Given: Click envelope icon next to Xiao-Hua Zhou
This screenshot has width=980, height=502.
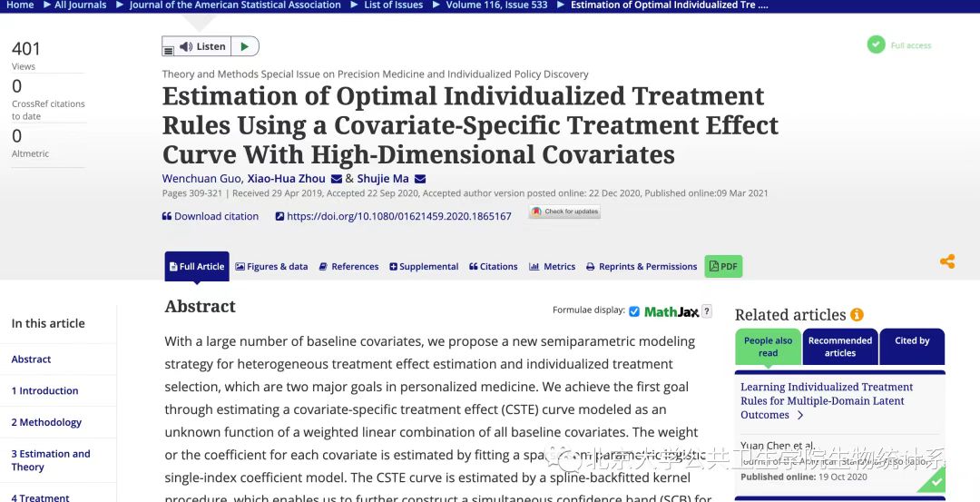Looking at the screenshot, I should tap(336, 179).
